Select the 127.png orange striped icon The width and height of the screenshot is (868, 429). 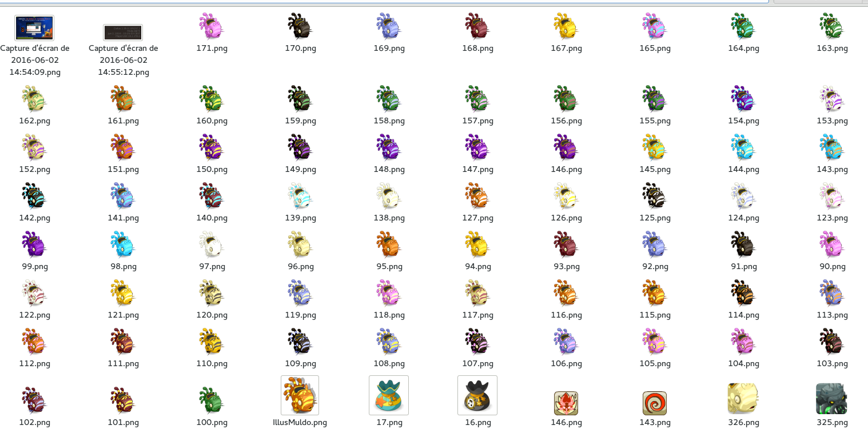click(x=477, y=196)
